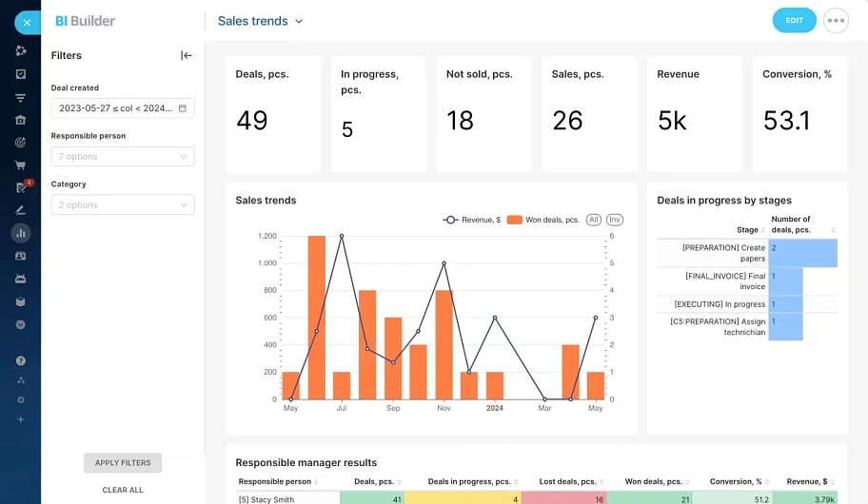868x504 pixels.
Task: Open the shopping cart section in sidebar
Action: [x=20, y=165]
